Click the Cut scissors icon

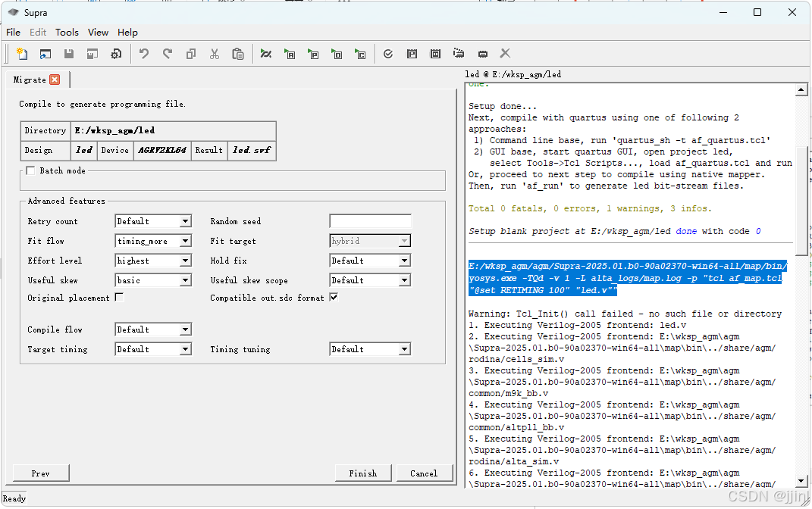pyautogui.click(x=215, y=53)
